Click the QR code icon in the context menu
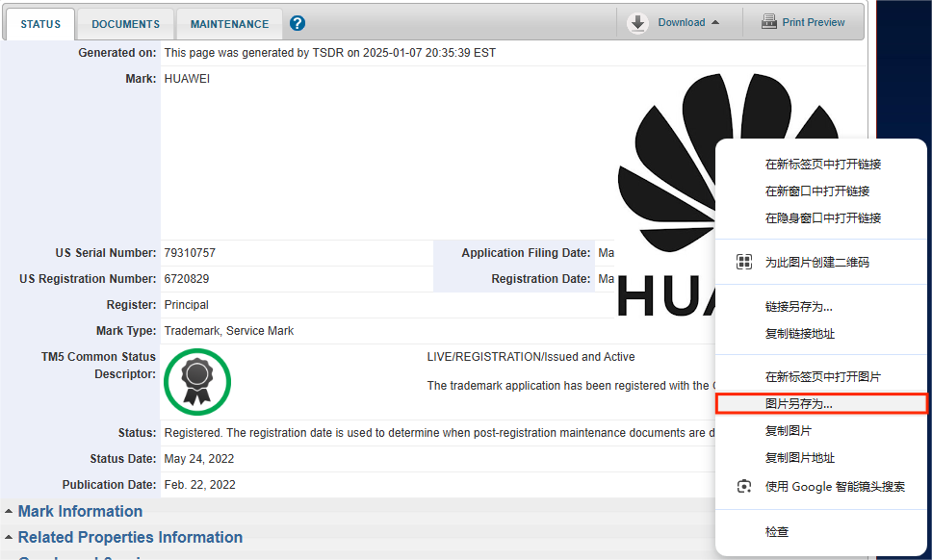Image resolution: width=932 pixels, height=560 pixels. pos(743,262)
